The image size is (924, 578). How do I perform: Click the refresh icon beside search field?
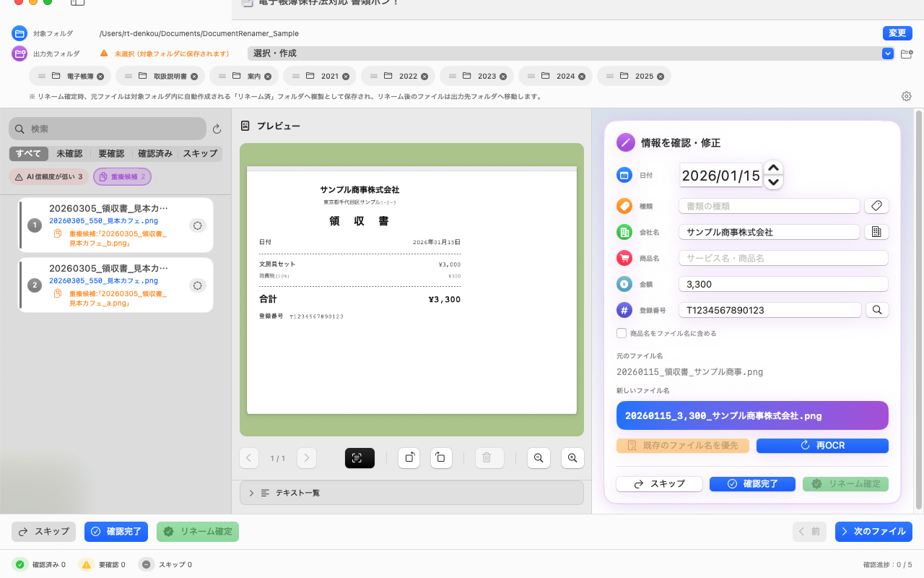click(217, 129)
